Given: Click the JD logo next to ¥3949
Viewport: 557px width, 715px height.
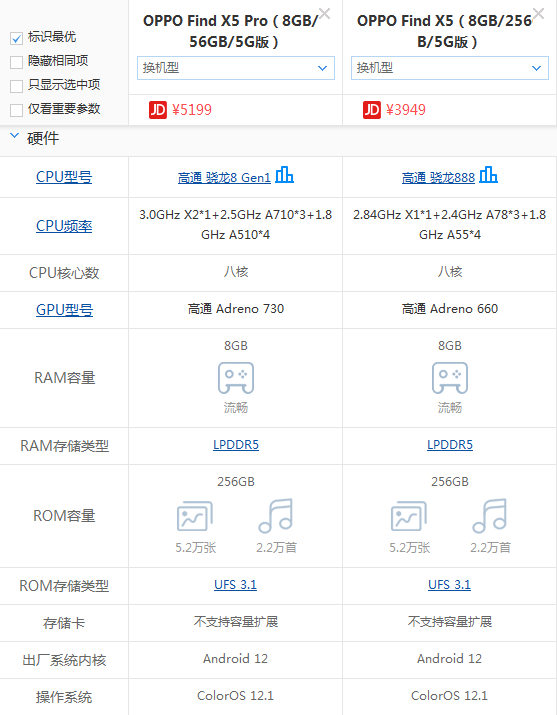Looking at the screenshot, I should point(371,110).
